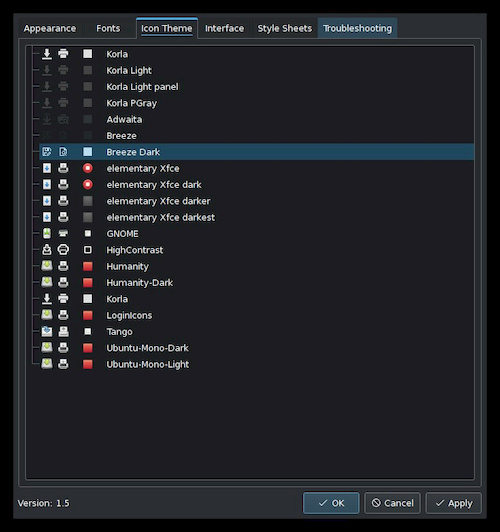The height and width of the screenshot is (532, 500).
Task: Pick the elementary Xfce darker theme
Action: [158, 201]
